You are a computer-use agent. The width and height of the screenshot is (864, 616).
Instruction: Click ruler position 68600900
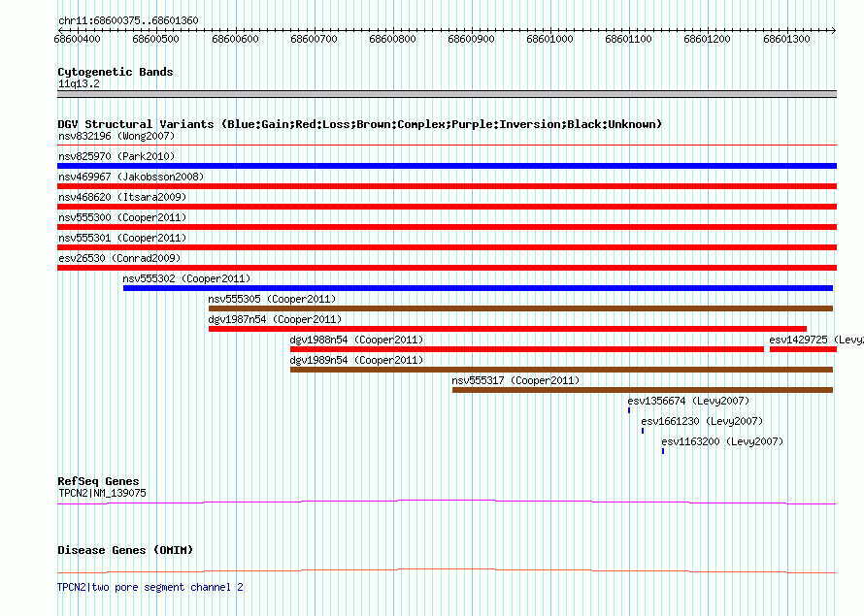(x=471, y=39)
